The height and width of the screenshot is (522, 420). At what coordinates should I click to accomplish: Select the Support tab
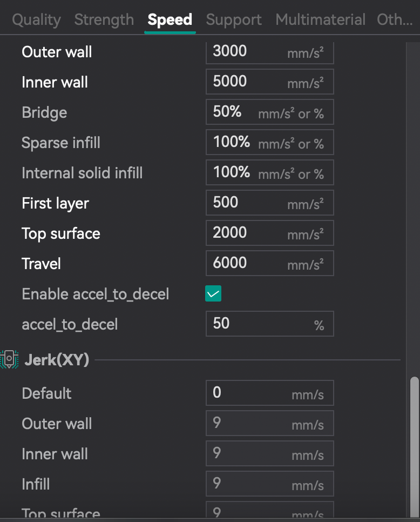pos(234,20)
